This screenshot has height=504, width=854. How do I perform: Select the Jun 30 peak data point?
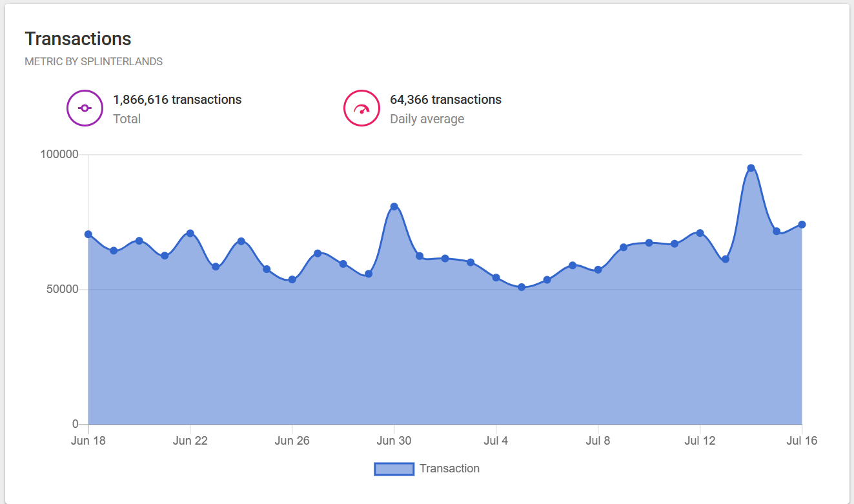tap(394, 207)
